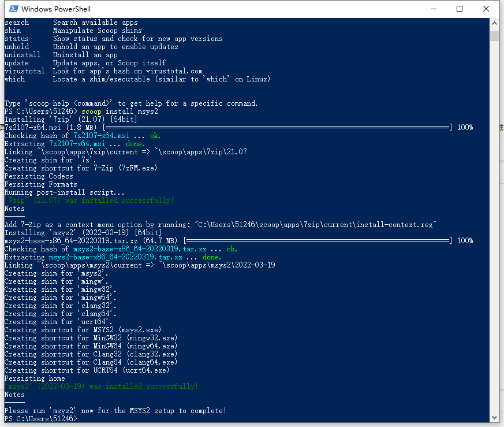Click 'Linking ~\scoop\apps\msys2\current' line
504x427 pixels.
pyautogui.click(x=140, y=265)
